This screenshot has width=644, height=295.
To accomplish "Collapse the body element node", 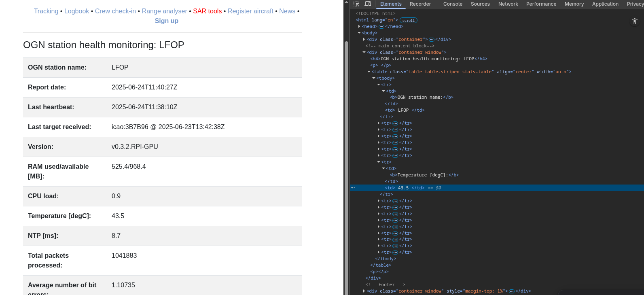I will tap(359, 33).
